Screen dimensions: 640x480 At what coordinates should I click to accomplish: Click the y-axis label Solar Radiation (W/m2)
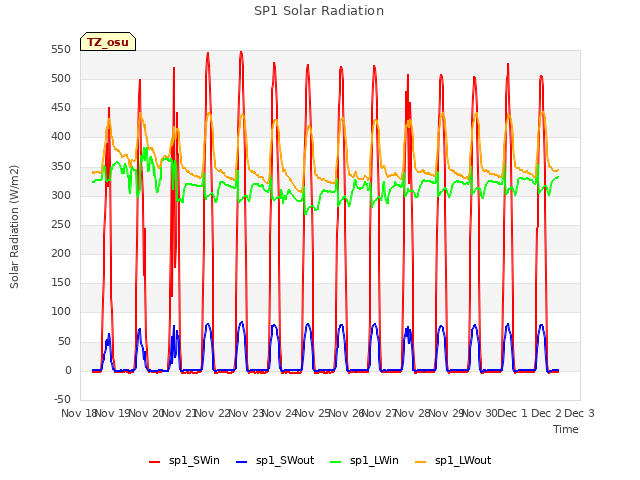tap(14, 227)
